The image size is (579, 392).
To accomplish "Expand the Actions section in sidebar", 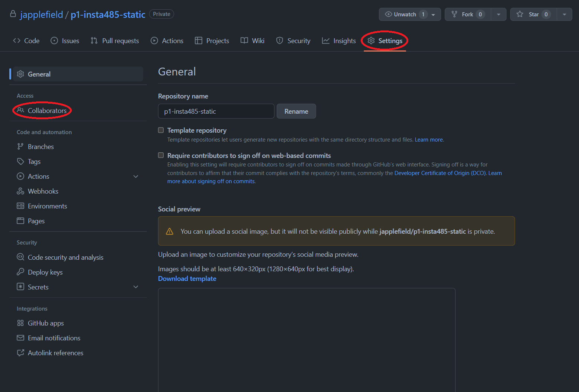I will pyautogui.click(x=136, y=176).
